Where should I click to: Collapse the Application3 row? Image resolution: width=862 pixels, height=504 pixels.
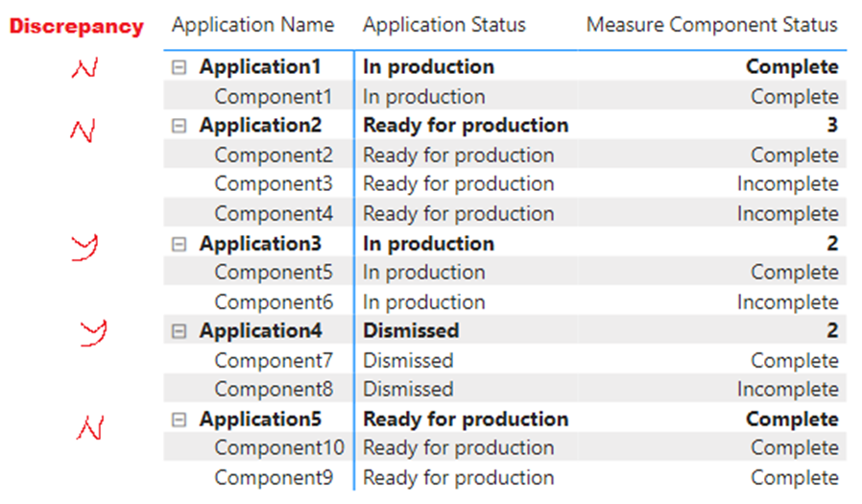pos(179,244)
